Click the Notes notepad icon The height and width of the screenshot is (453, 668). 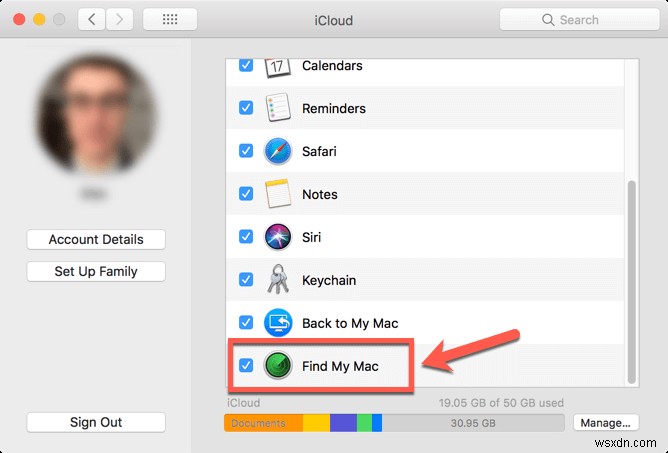coord(278,194)
